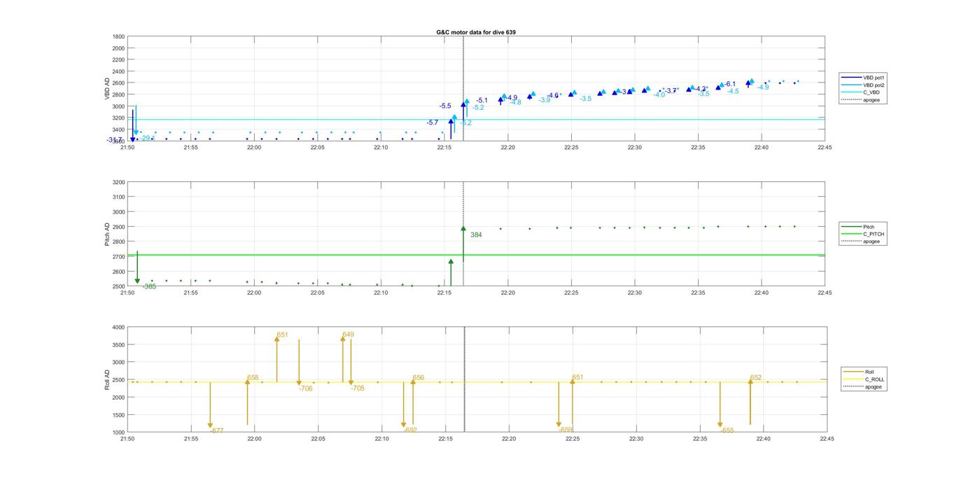Click the 'VBD AD' y-axis label
This screenshot has width=980, height=485.
[108, 88]
